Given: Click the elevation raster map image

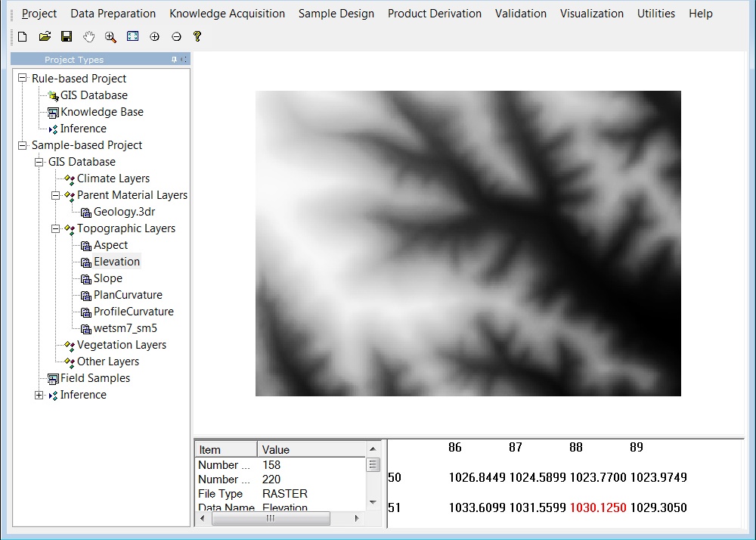Looking at the screenshot, I should (x=468, y=244).
